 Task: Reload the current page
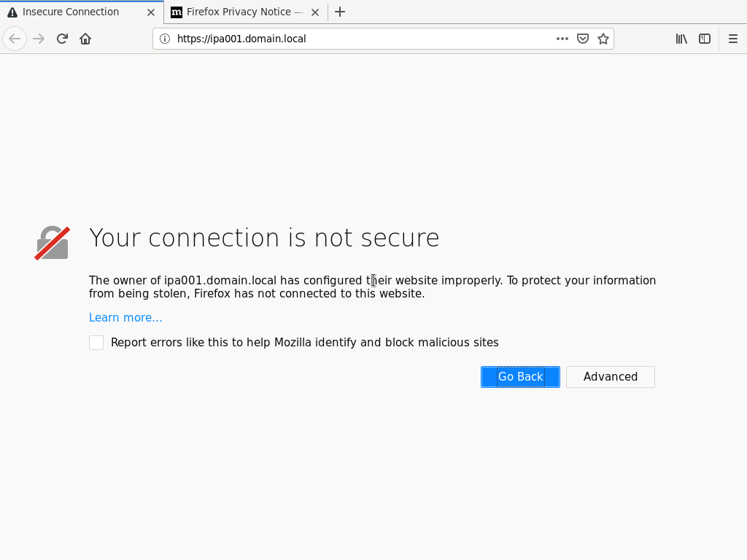coord(62,39)
